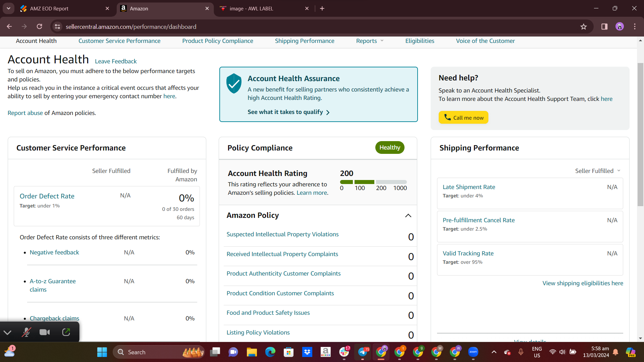Open the Valid Tracking Rate link
This screenshot has height=362, width=644.
468,253
